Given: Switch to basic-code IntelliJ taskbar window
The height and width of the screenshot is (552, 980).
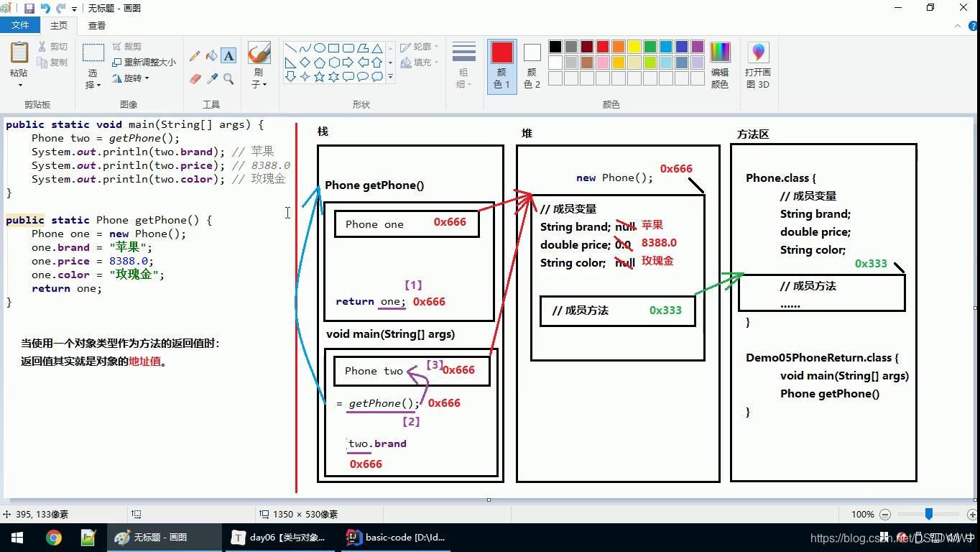Looking at the screenshot, I should click(397, 538).
